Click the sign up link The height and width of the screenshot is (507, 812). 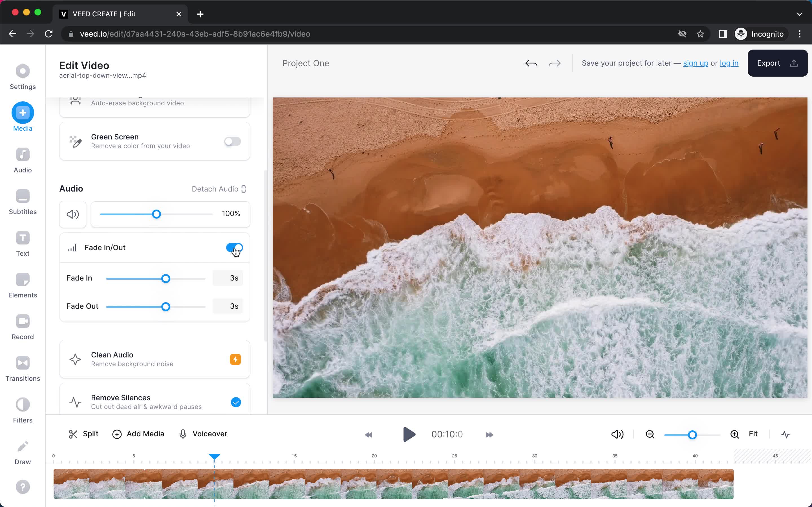(x=696, y=63)
